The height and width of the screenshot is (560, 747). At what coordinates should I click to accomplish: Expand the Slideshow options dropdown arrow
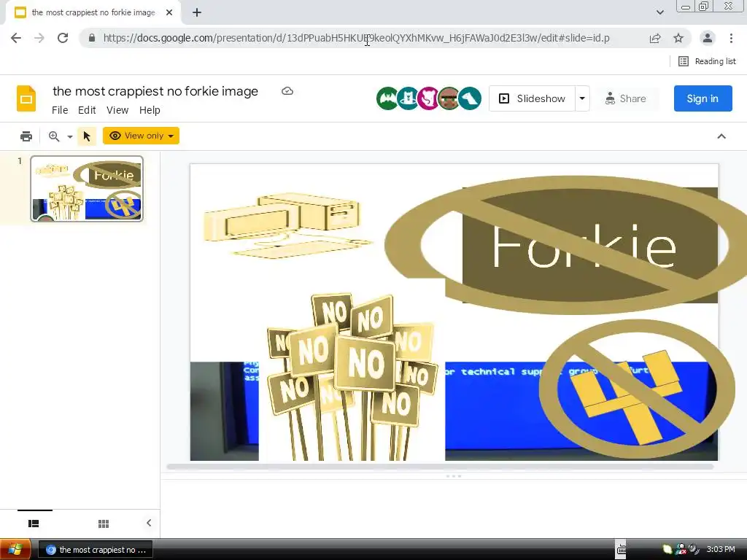[x=582, y=98]
